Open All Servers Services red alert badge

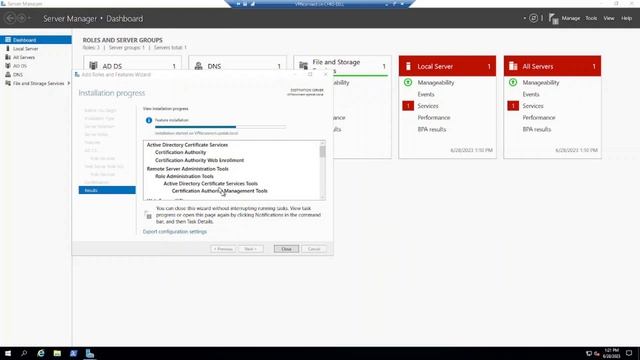[513, 106]
